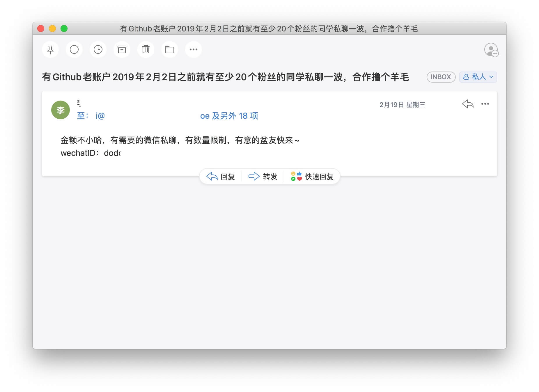
Task: Click the date 2月19日 星期三
Action: tap(402, 105)
